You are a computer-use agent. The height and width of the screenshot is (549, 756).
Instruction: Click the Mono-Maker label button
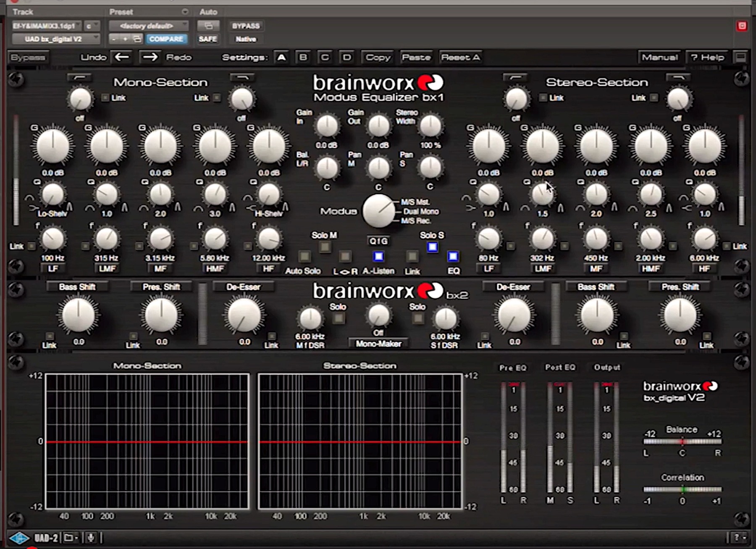tap(378, 344)
